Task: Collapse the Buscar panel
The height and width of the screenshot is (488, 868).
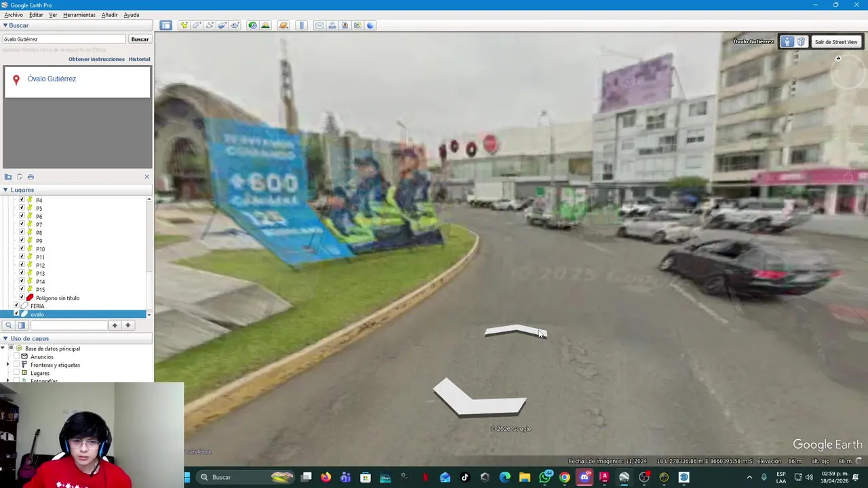Action: 5,26
